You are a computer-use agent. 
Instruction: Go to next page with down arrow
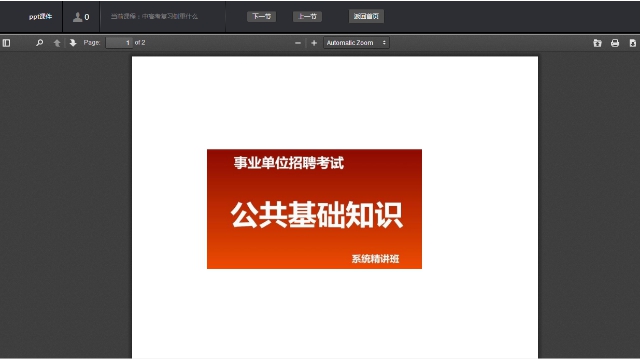[73, 43]
